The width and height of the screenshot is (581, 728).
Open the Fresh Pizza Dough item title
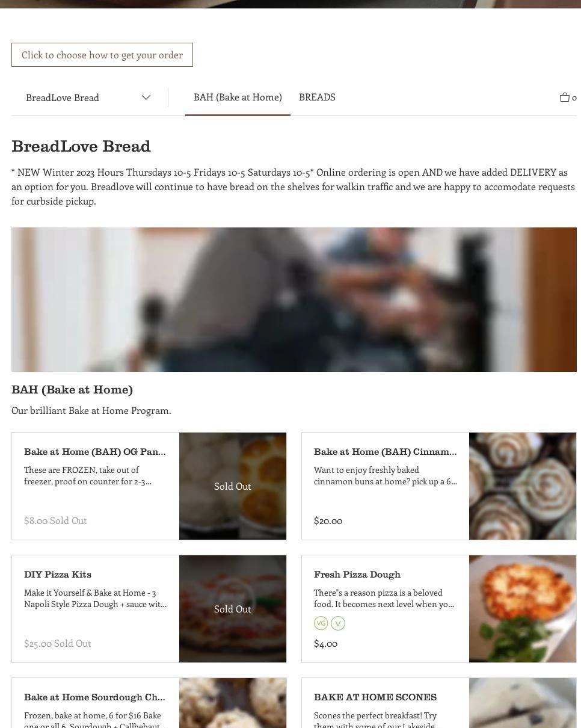[357, 575]
